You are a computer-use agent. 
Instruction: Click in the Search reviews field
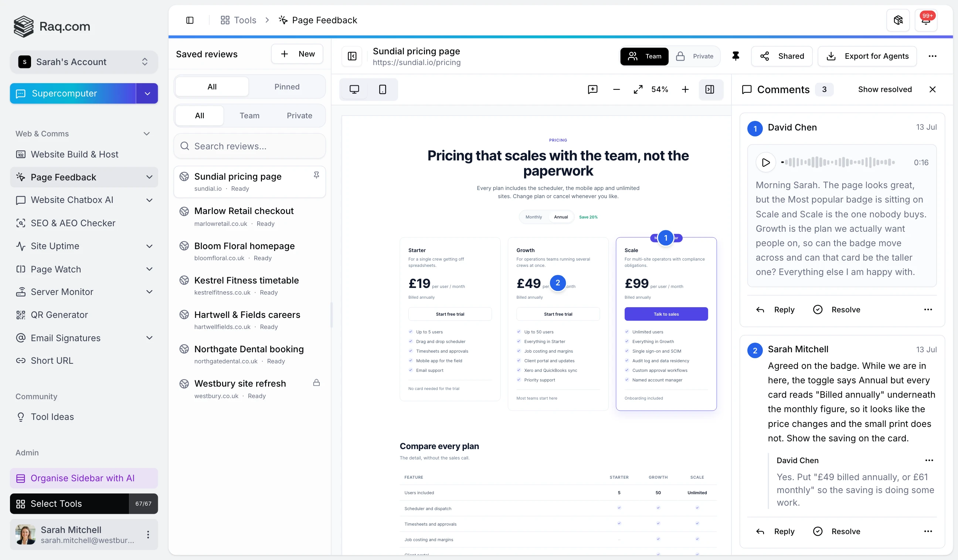pyautogui.click(x=249, y=146)
